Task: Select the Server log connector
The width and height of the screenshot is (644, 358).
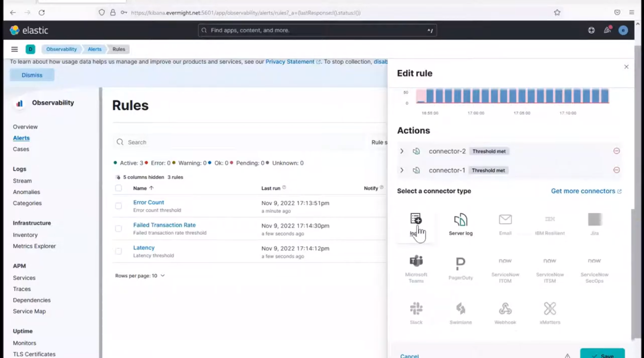Action: click(x=460, y=225)
